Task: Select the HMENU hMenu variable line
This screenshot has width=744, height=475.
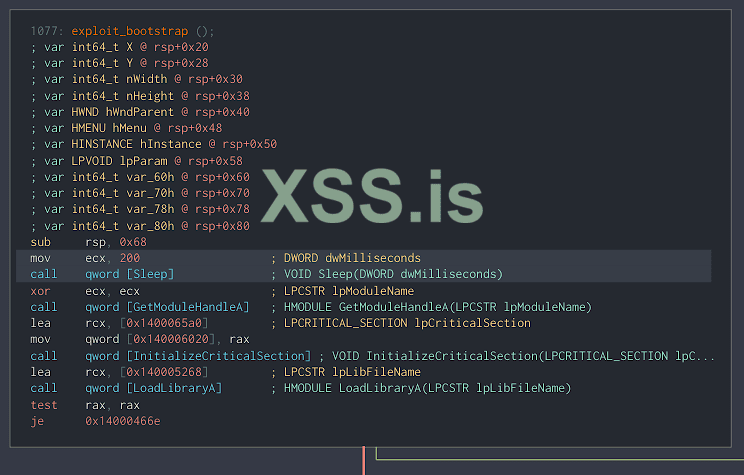Action: click(126, 128)
